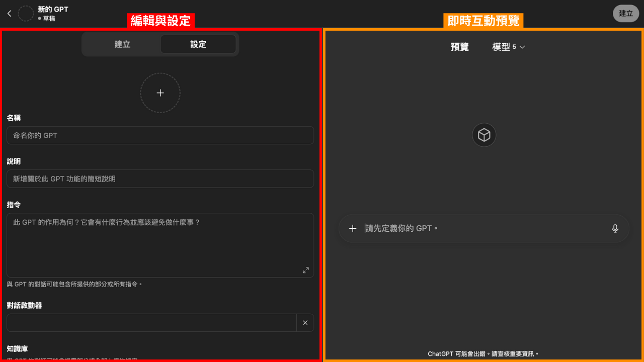644x362 pixels.
Task: Focus the 名稱 name input field
Action: pyautogui.click(x=160, y=135)
